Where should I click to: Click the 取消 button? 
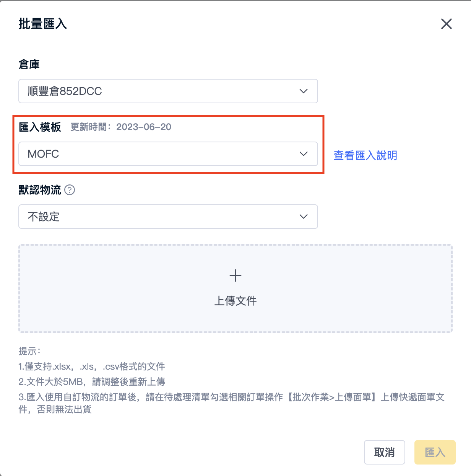[x=385, y=452]
